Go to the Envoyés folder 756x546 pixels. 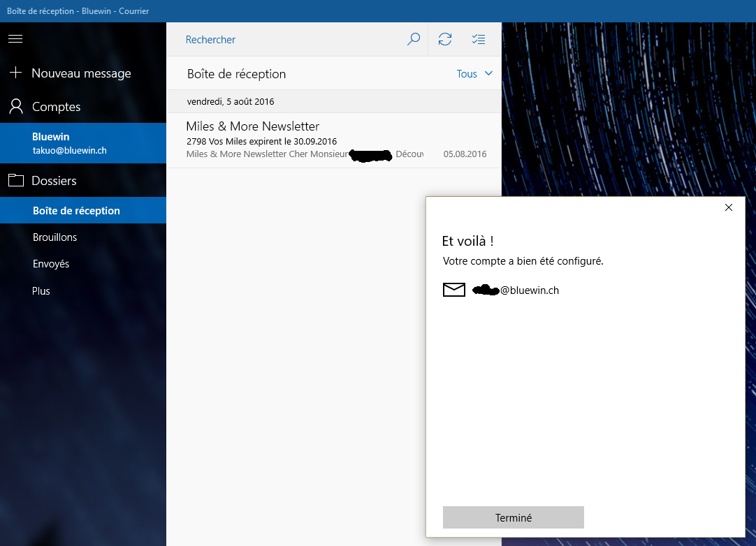pos(51,264)
